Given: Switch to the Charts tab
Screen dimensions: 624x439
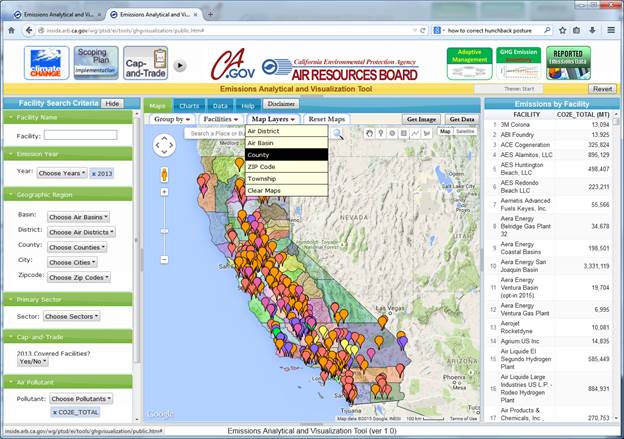Looking at the screenshot, I should [188, 104].
